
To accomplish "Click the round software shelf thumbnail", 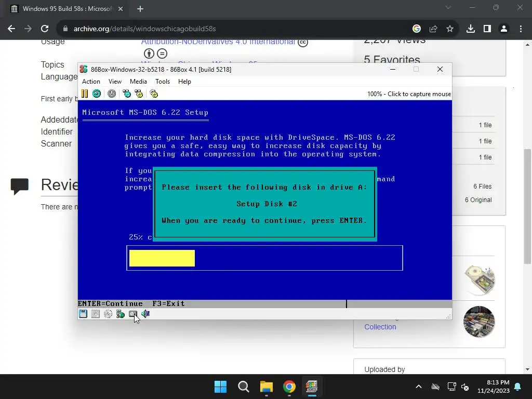I will tap(479, 322).
